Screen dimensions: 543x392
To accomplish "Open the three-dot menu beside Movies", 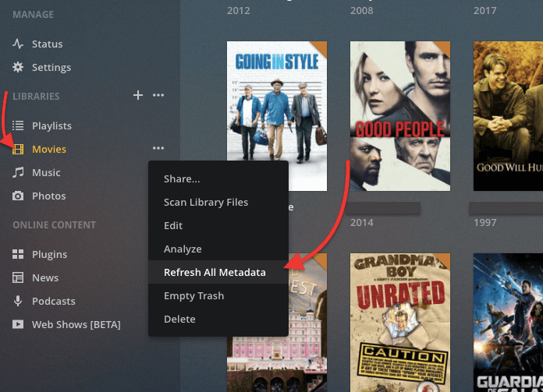I will [x=158, y=148].
